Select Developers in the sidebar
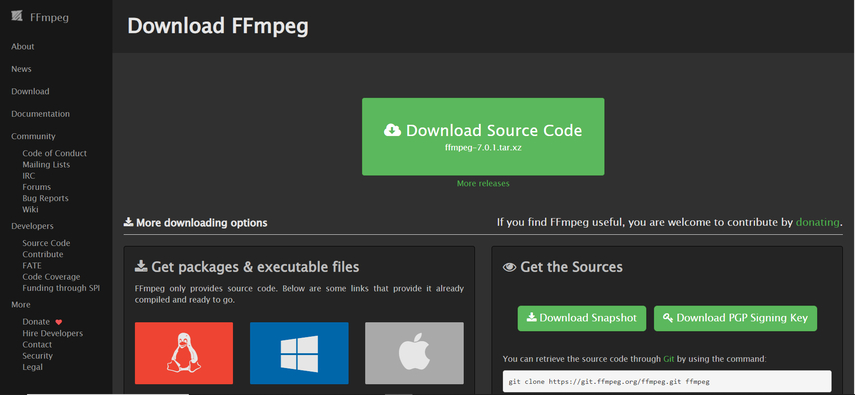855x395 pixels. (x=32, y=225)
